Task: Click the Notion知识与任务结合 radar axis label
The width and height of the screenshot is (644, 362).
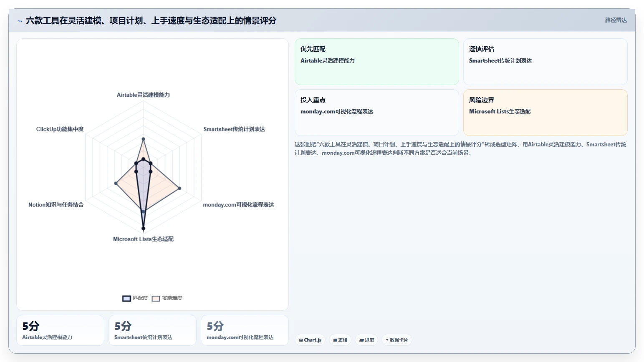Action: [56, 205]
